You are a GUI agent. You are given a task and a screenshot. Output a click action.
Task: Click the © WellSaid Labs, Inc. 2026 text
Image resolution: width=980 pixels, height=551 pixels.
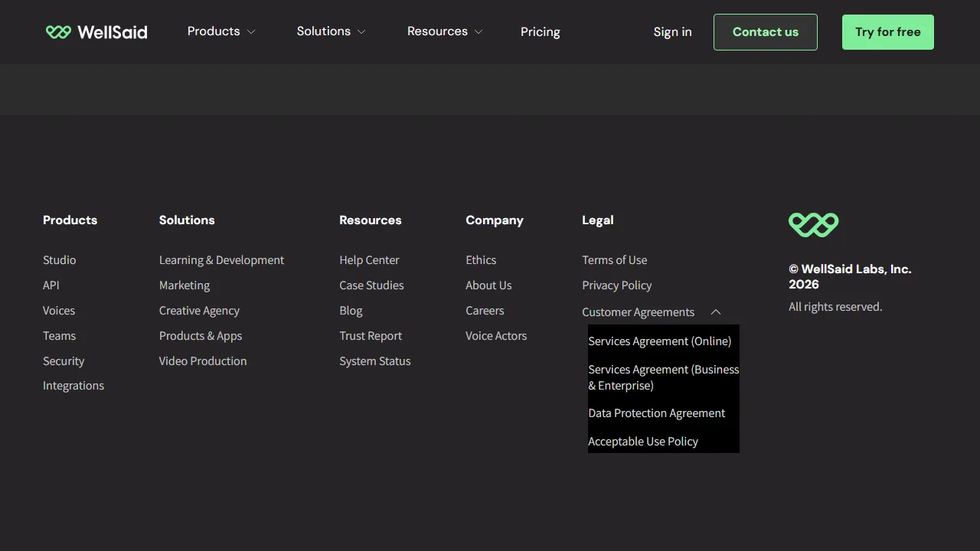coord(850,277)
